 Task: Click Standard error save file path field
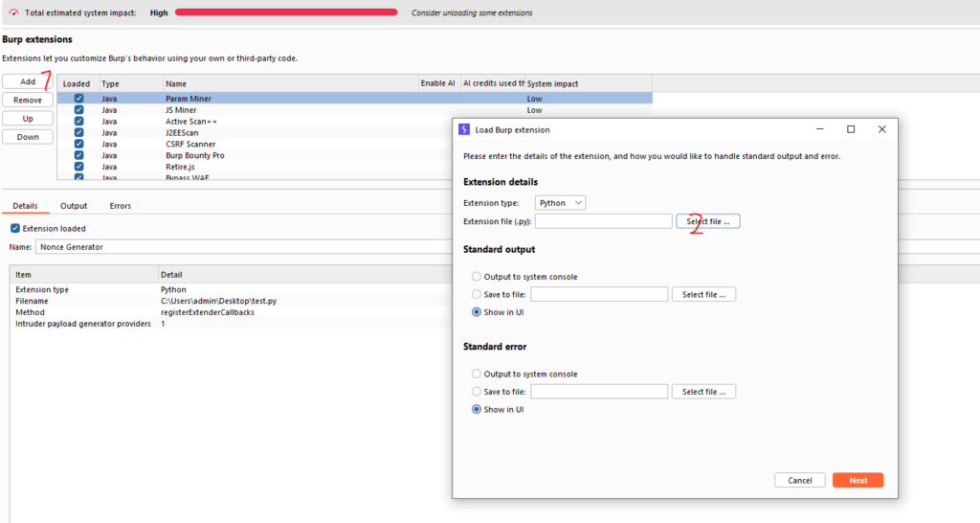(599, 392)
